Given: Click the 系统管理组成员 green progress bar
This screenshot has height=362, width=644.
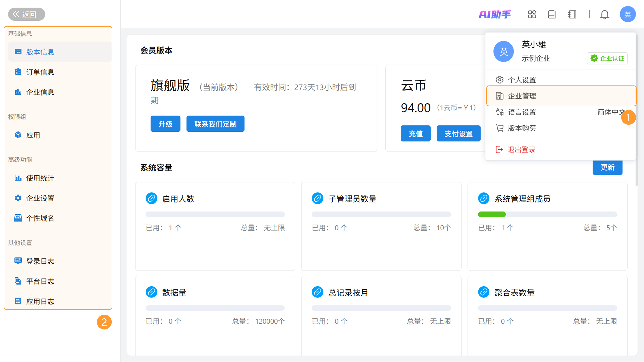Looking at the screenshot, I should [492, 214].
